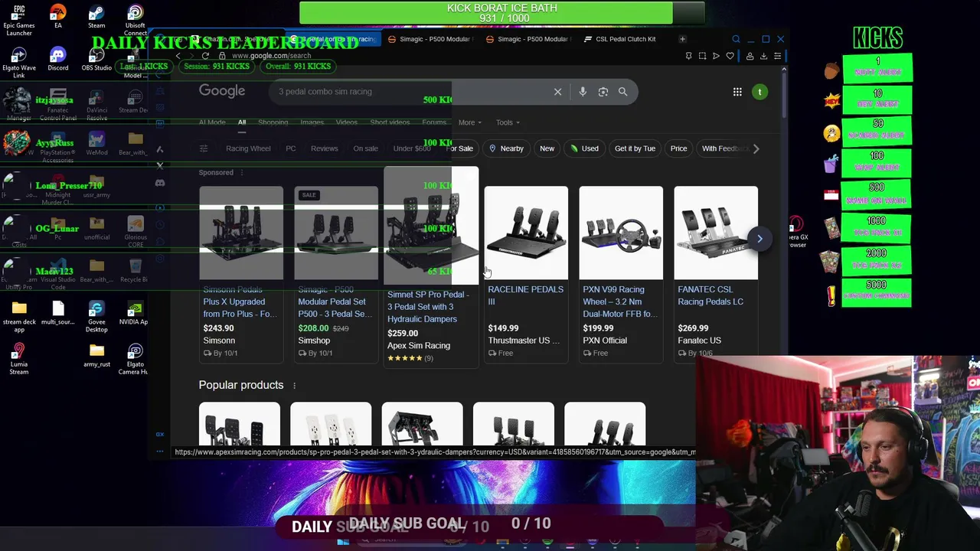Click the Google search magnifier button
This screenshot has height=551, width=980.
(x=622, y=92)
